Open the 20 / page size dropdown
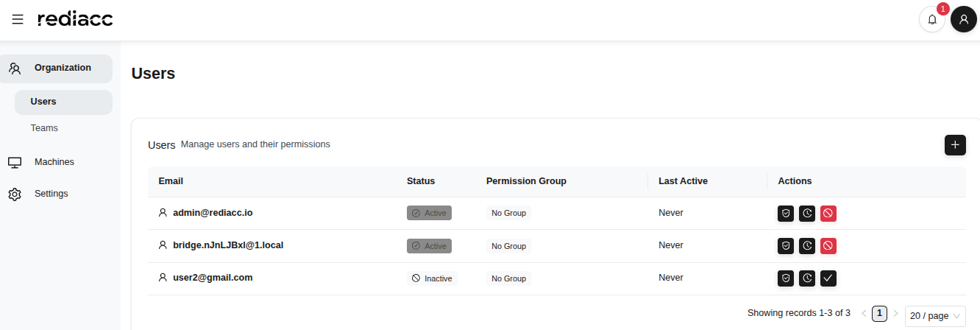 click(x=934, y=315)
